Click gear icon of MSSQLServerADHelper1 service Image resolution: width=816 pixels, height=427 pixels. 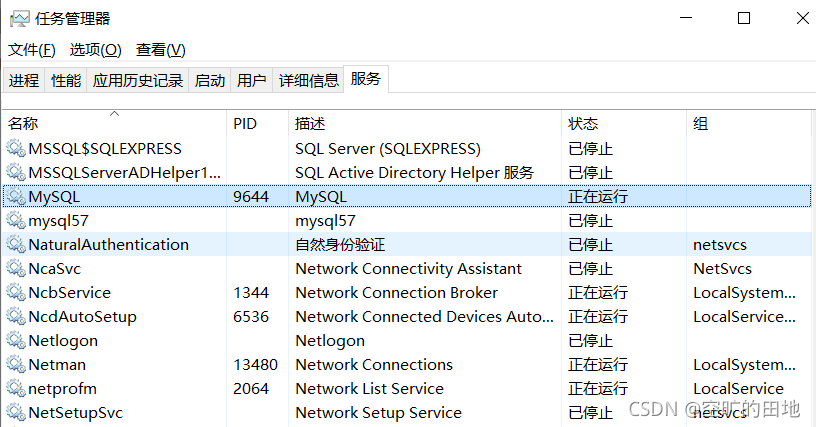[16, 173]
